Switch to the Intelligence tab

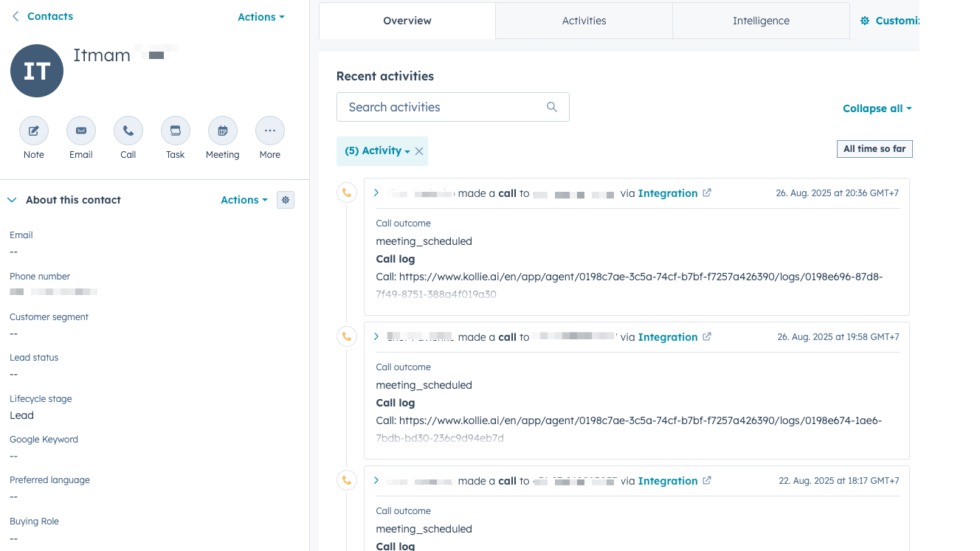761,21
